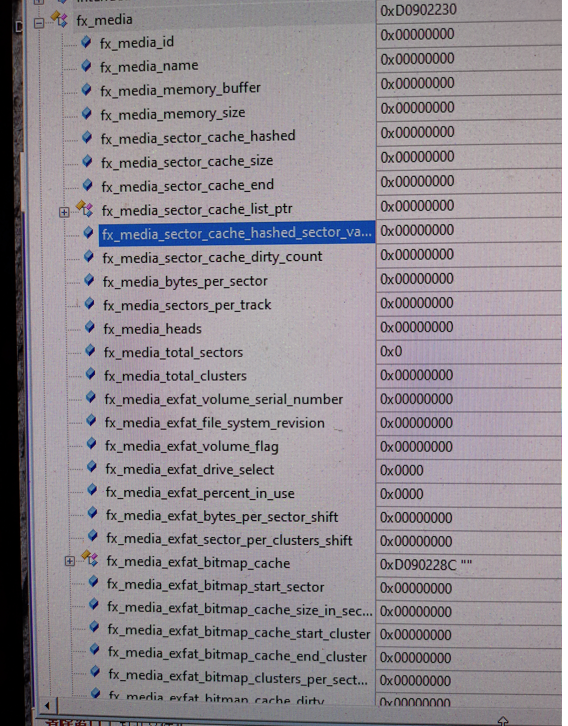
Task: Click the horizontal scrollbar left arrow
Action: [x=47, y=707]
